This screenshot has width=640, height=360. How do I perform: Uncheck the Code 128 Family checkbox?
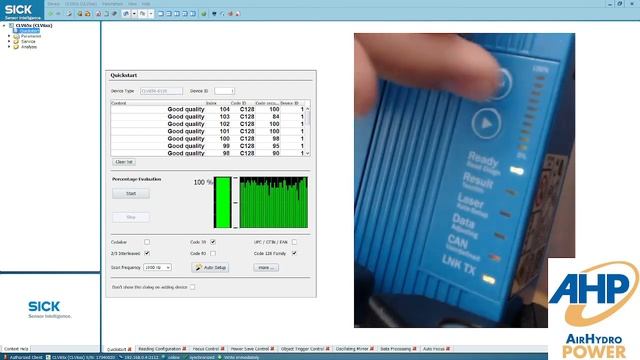pos(294,253)
